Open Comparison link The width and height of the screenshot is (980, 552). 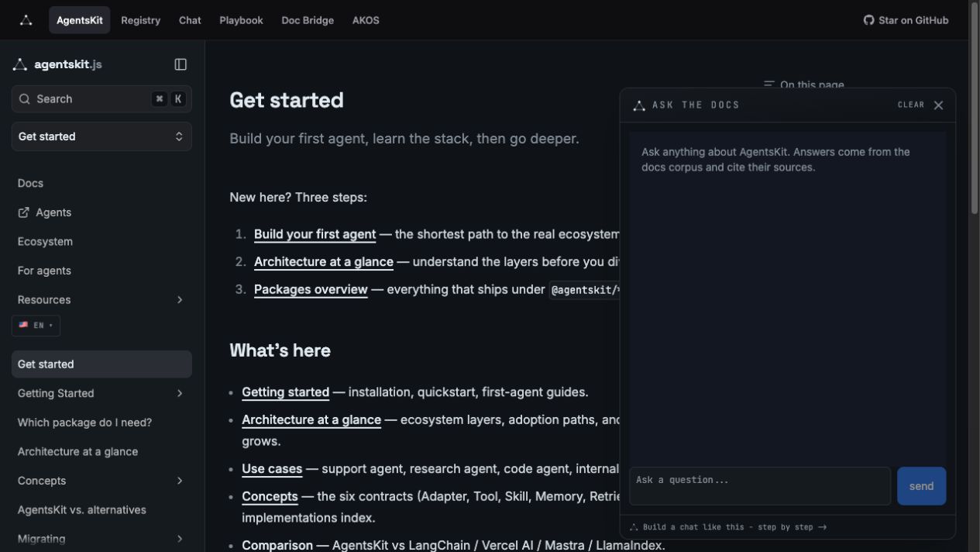[x=277, y=545]
